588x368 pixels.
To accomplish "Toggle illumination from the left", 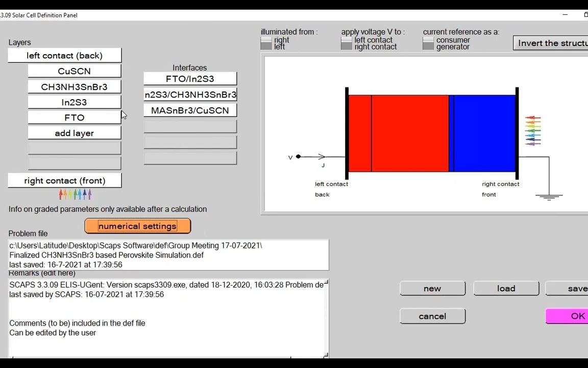I will (266, 47).
